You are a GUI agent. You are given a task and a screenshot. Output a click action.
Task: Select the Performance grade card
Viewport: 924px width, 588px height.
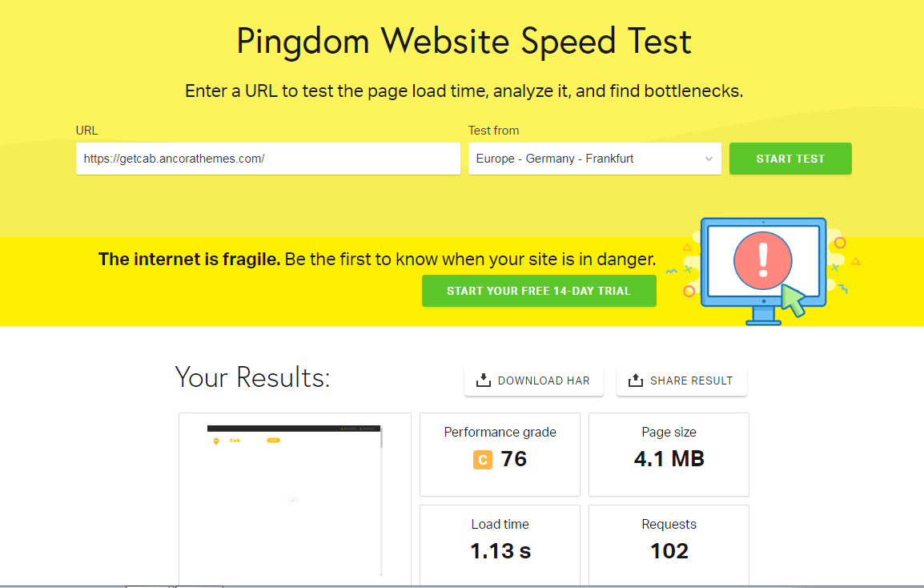click(500, 455)
